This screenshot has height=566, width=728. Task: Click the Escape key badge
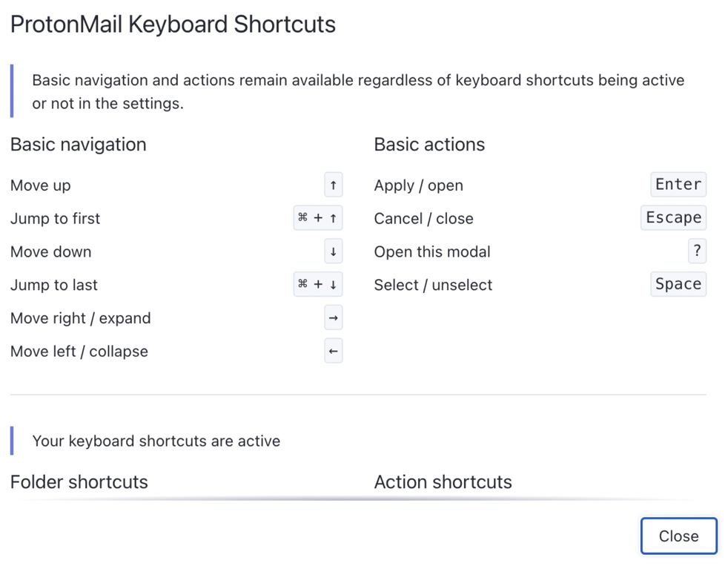(673, 218)
